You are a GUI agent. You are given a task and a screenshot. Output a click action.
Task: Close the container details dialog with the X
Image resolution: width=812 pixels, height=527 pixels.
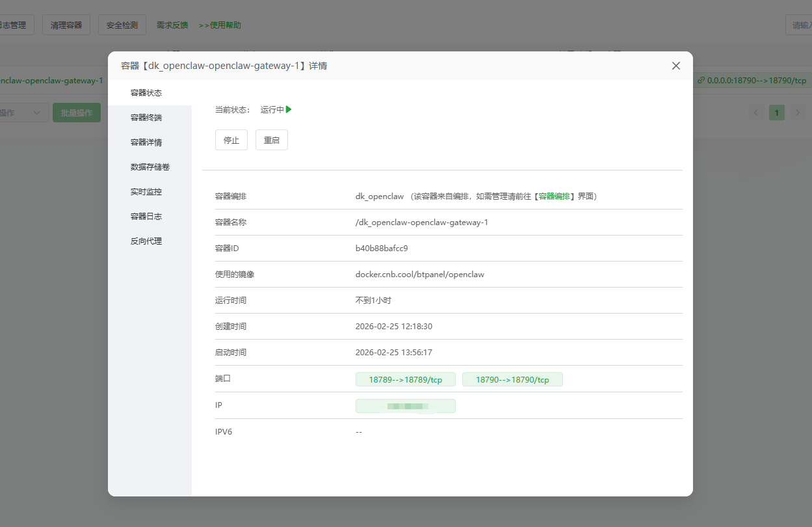tap(675, 66)
